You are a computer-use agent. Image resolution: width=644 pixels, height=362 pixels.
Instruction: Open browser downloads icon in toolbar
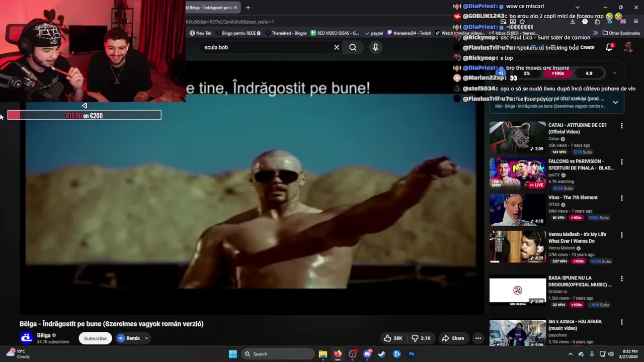click(573, 22)
